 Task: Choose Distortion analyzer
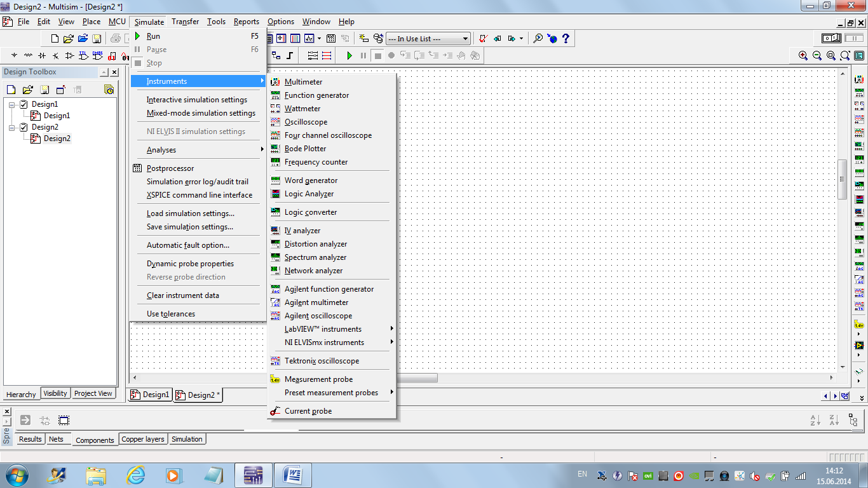332,244
